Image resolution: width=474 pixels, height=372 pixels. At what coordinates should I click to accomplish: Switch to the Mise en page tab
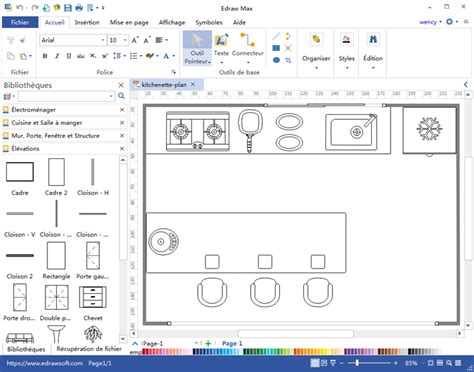click(x=129, y=22)
